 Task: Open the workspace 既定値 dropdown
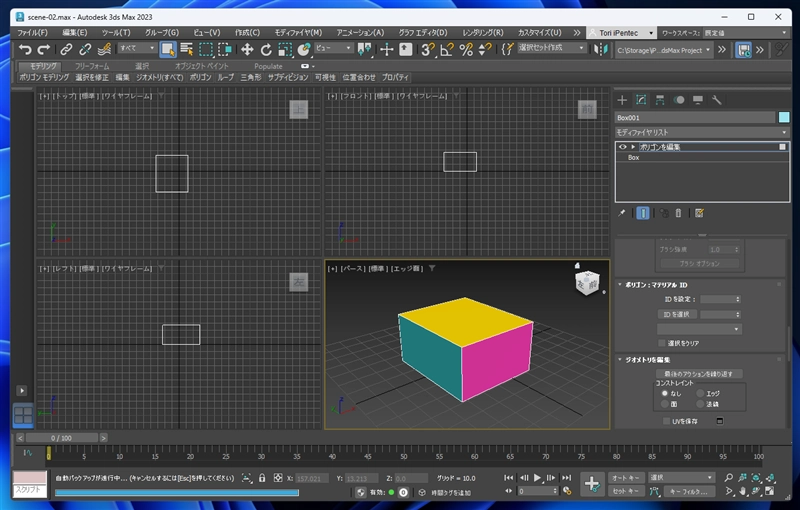[x=746, y=33]
